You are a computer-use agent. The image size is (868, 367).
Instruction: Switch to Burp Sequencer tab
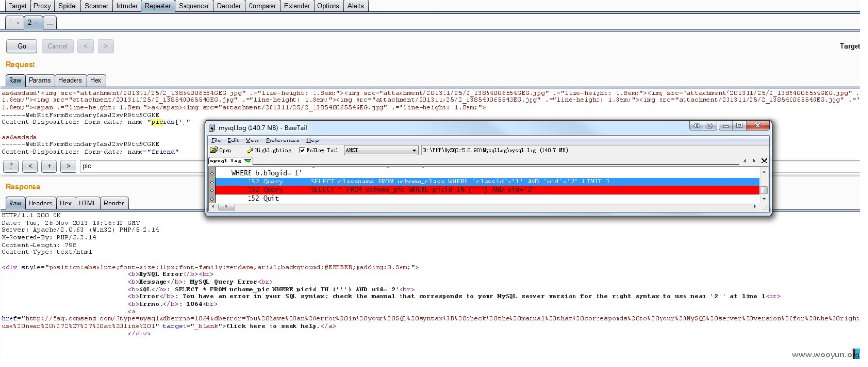(x=194, y=6)
